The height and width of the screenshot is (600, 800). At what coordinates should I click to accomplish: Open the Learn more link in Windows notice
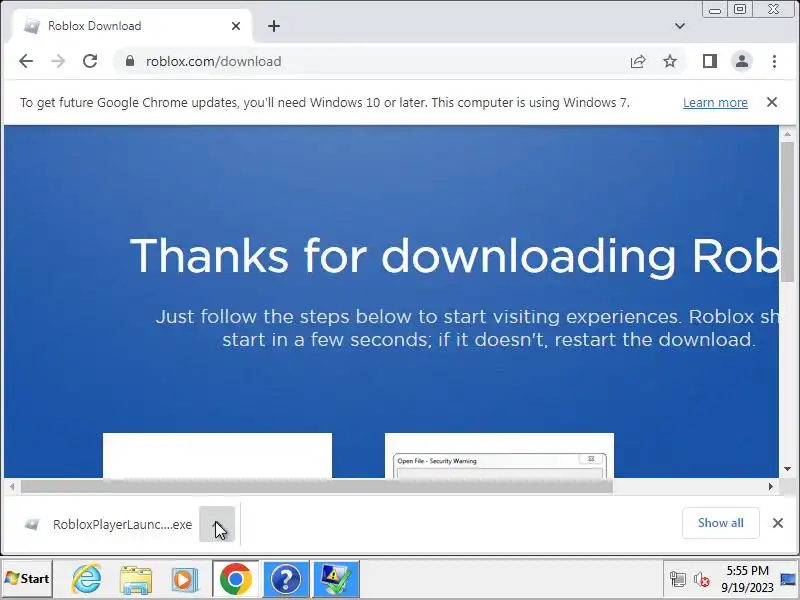pos(715,103)
